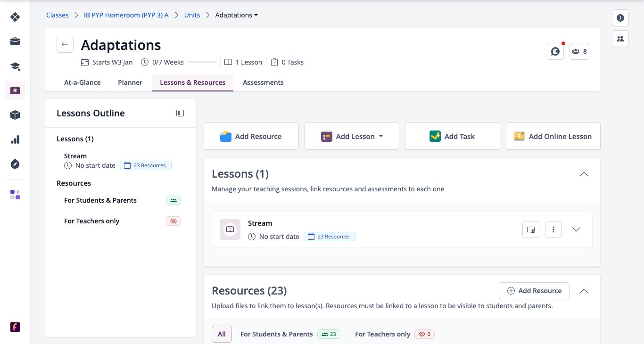This screenshot has width=644, height=344.
Task: Toggle For Teachers only hidden badge in outline
Action: [173, 221]
